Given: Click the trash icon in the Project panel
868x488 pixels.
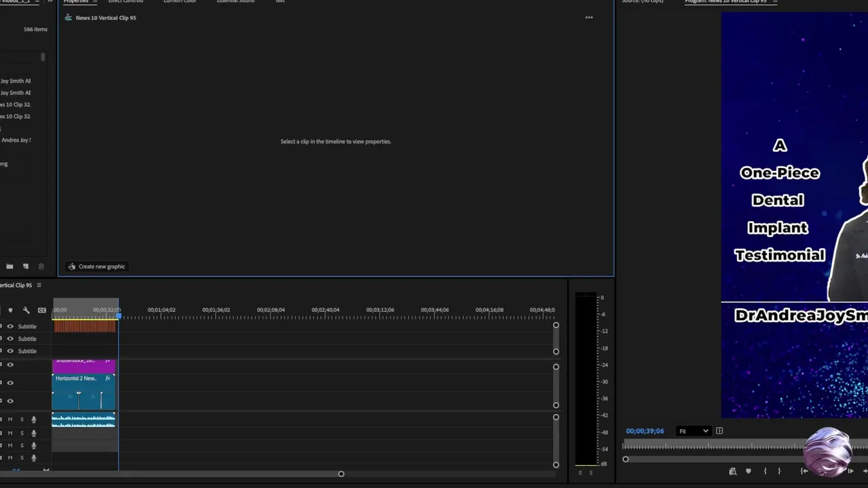Looking at the screenshot, I should [x=41, y=266].
